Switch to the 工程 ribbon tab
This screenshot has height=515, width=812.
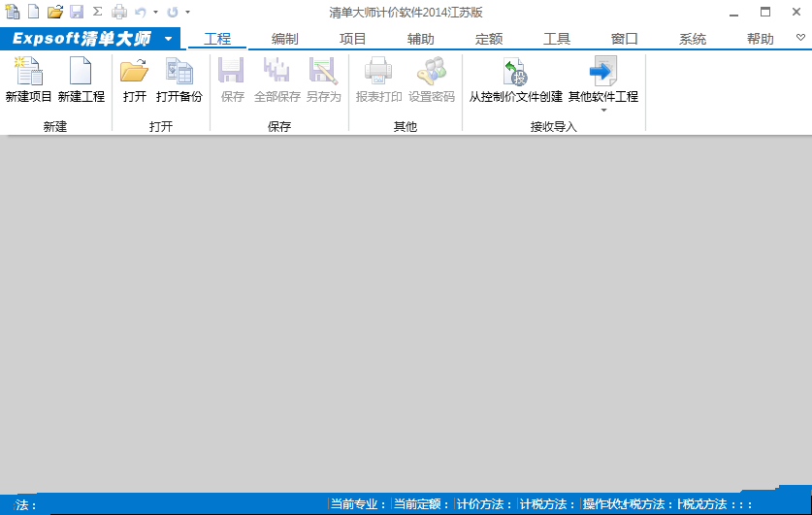coord(217,39)
